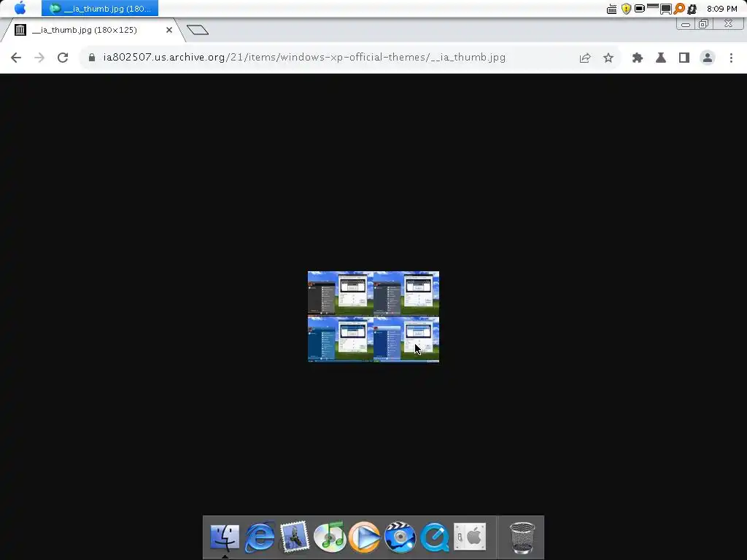Close the browser window
747x560 pixels.
point(729,23)
